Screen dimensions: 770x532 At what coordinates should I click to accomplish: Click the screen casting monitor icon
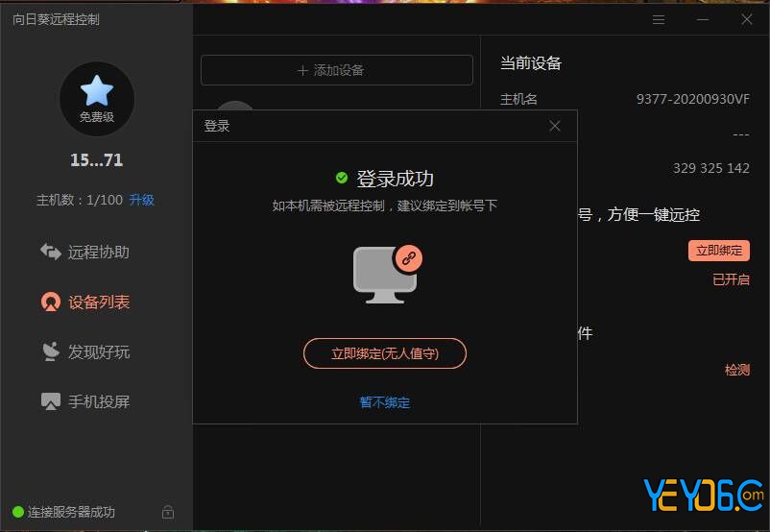(51, 401)
